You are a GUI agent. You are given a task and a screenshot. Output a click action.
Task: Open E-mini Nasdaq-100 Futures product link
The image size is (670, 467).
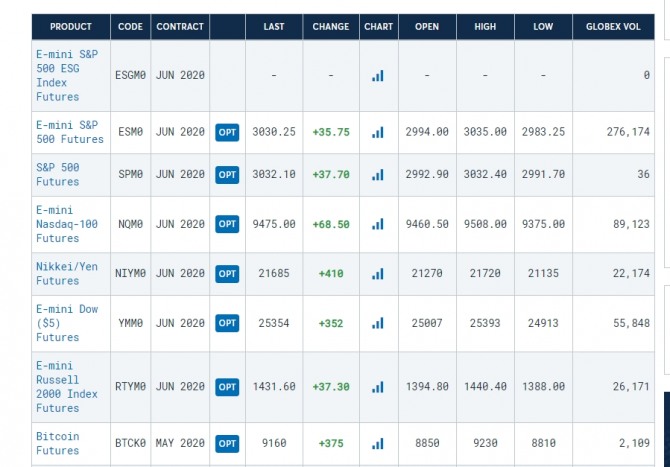point(67,224)
